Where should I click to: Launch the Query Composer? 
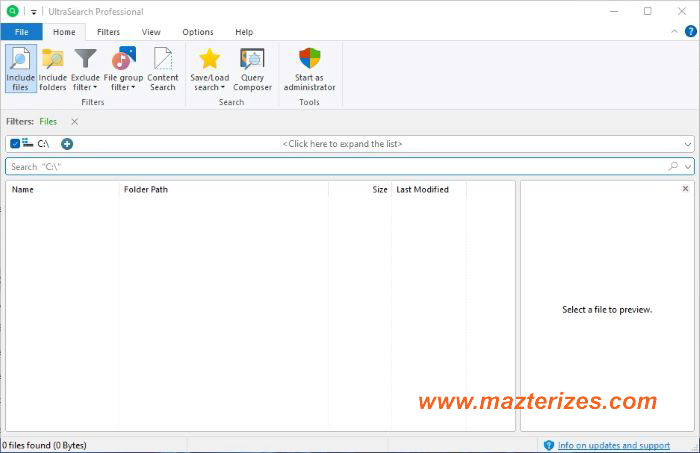tap(252, 68)
